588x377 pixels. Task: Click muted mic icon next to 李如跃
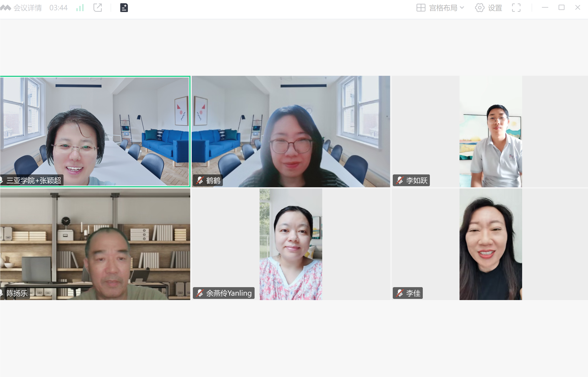point(400,180)
